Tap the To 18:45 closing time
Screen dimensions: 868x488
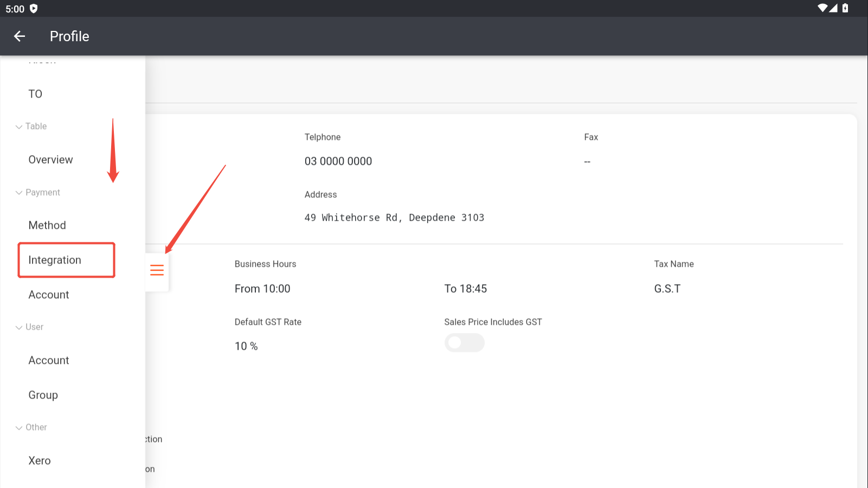click(x=465, y=289)
